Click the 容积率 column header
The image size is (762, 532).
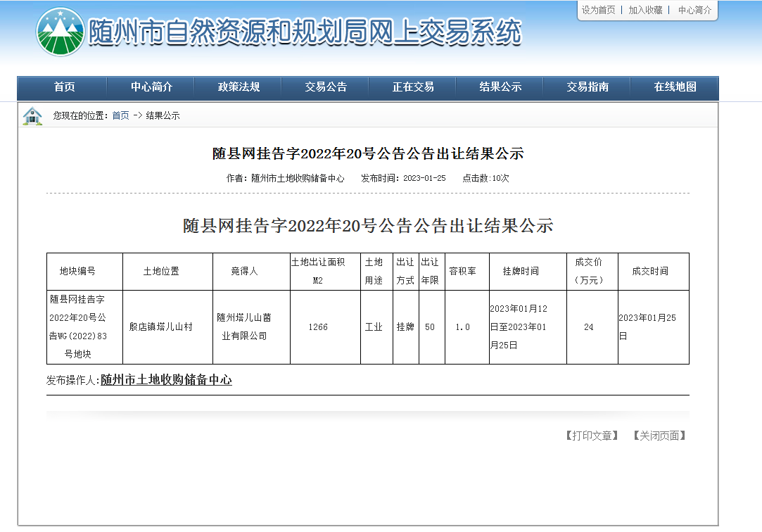(x=462, y=271)
